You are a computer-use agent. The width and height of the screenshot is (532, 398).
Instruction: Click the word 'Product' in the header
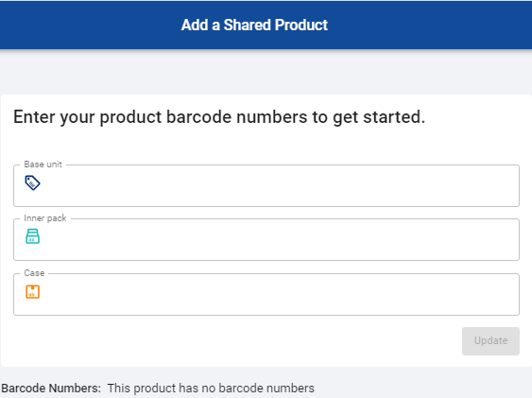tap(301, 25)
